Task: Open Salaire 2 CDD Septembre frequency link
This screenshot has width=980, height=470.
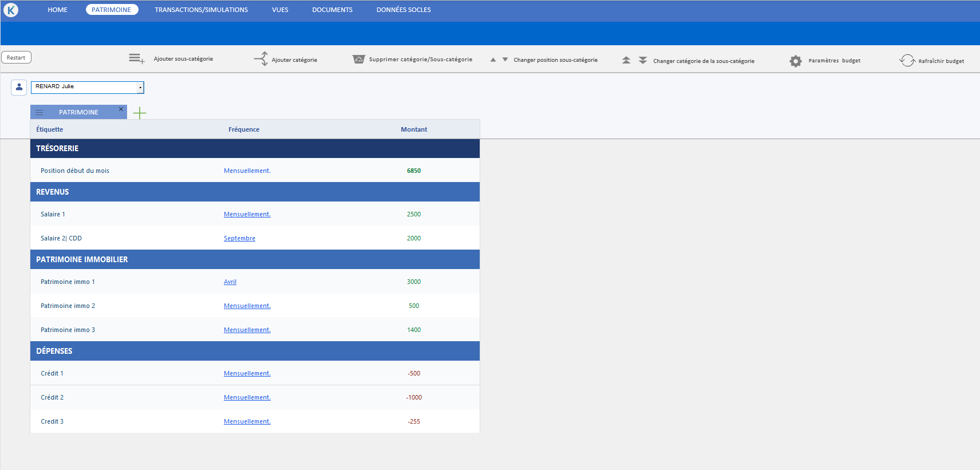Action: (239, 238)
